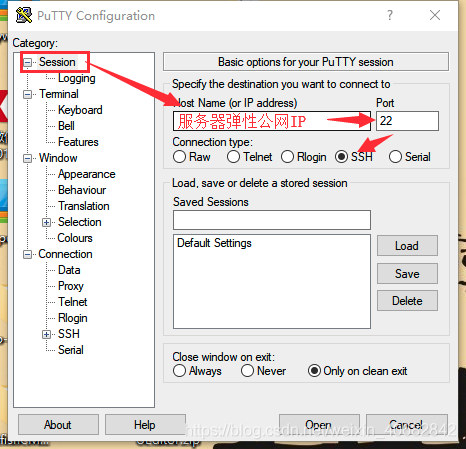Open the Translation category
This screenshot has width=466, height=449.
[84, 206]
